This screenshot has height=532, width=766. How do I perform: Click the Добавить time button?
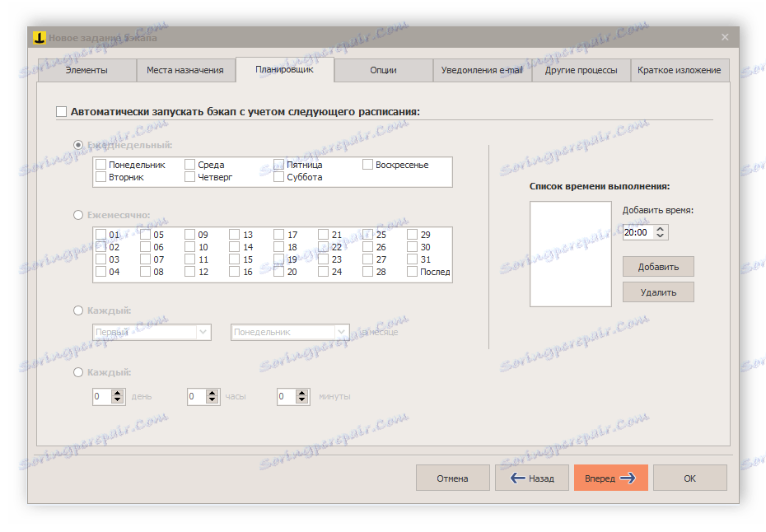click(x=658, y=267)
